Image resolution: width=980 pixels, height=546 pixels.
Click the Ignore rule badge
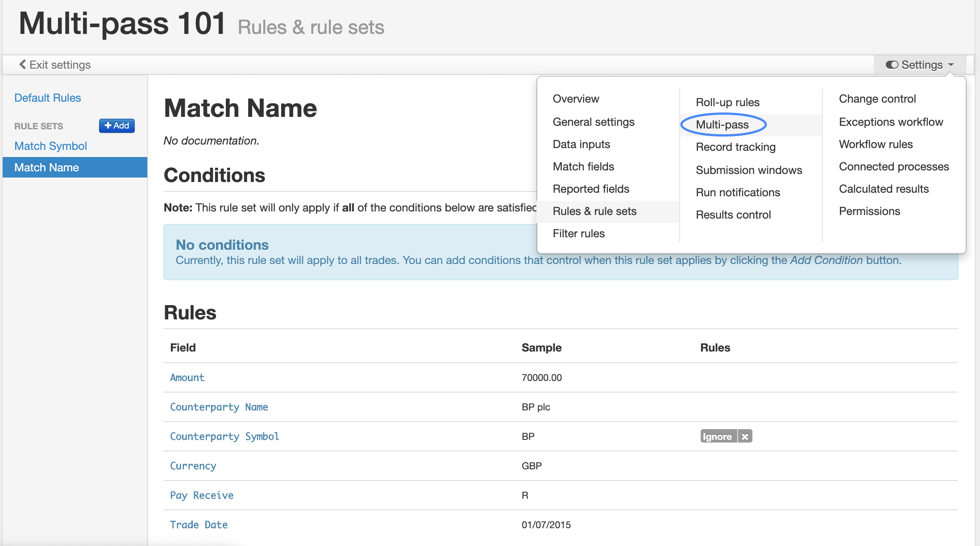click(x=718, y=436)
